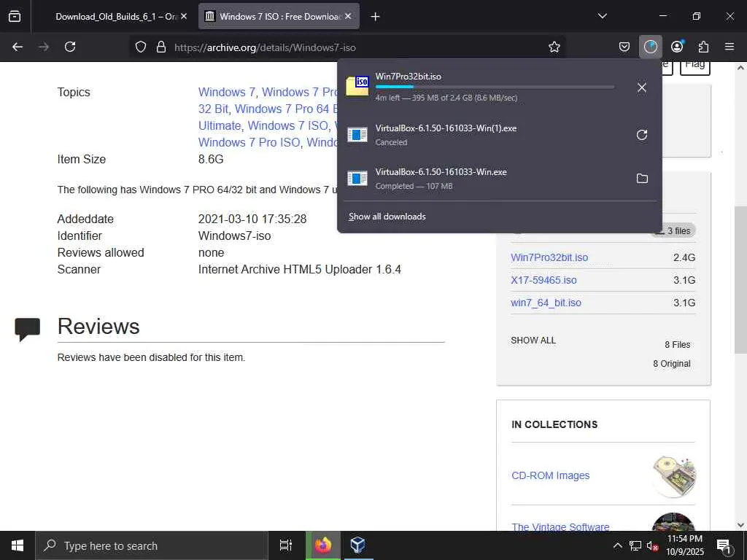Open a new browser tab
Image resolution: width=747 pixels, height=560 pixels.
376,17
